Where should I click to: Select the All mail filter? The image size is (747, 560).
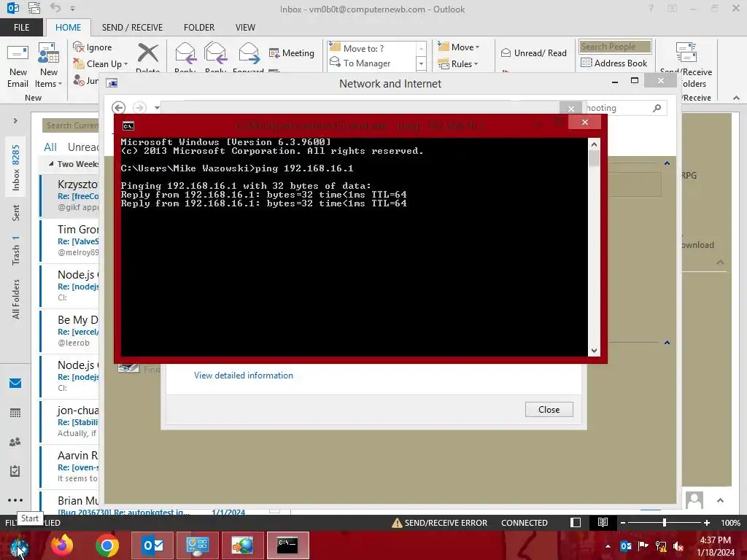point(50,147)
